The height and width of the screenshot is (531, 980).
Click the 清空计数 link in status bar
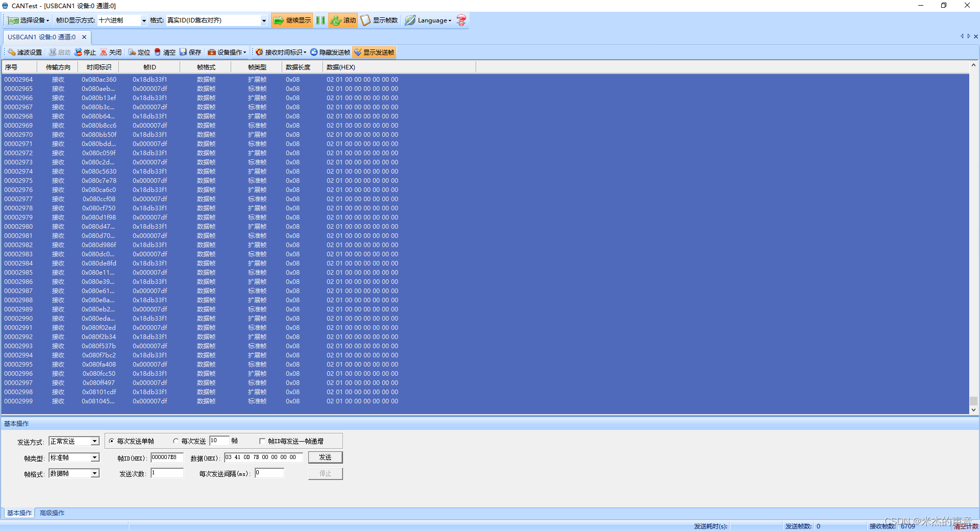966,526
